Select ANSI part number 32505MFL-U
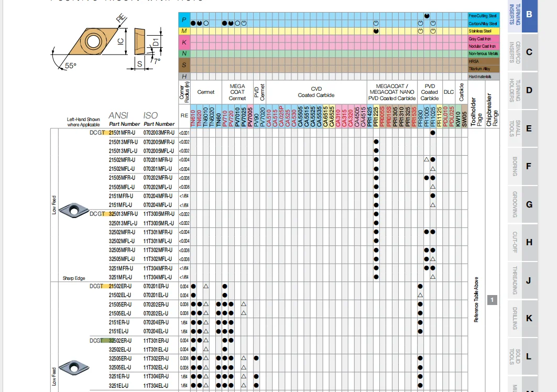The image size is (557, 392). [x=122, y=259]
